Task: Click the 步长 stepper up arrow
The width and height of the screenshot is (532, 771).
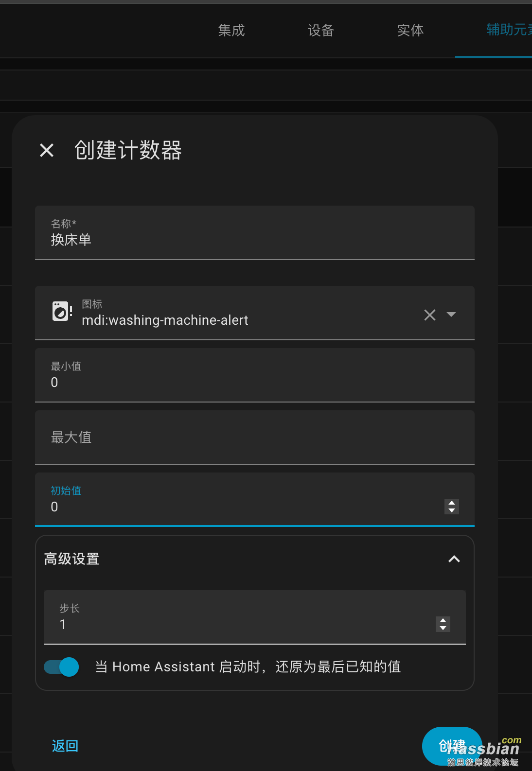Action: [x=443, y=620]
